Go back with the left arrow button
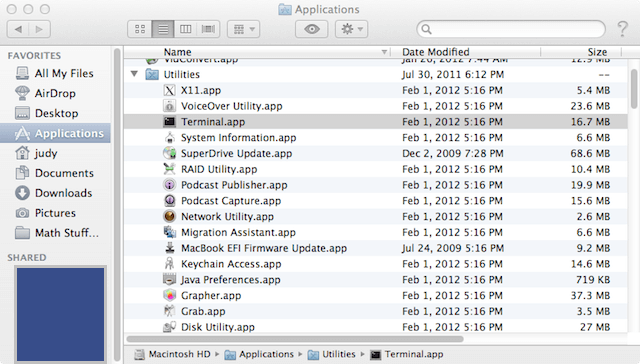 [18, 29]
